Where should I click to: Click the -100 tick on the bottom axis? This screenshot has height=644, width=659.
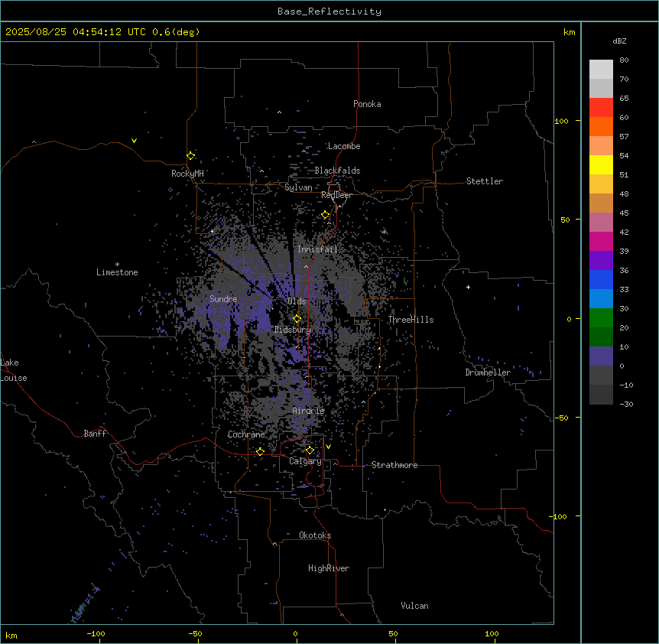[96, 633]
